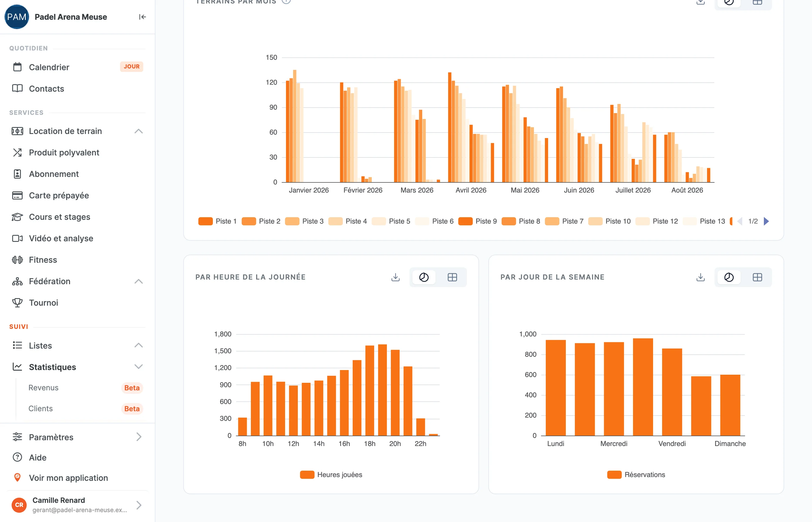Screen dimensions: 812x522
Task: Click the Produit polyvalent shuffle icon
Action: (x=17, y=153)
